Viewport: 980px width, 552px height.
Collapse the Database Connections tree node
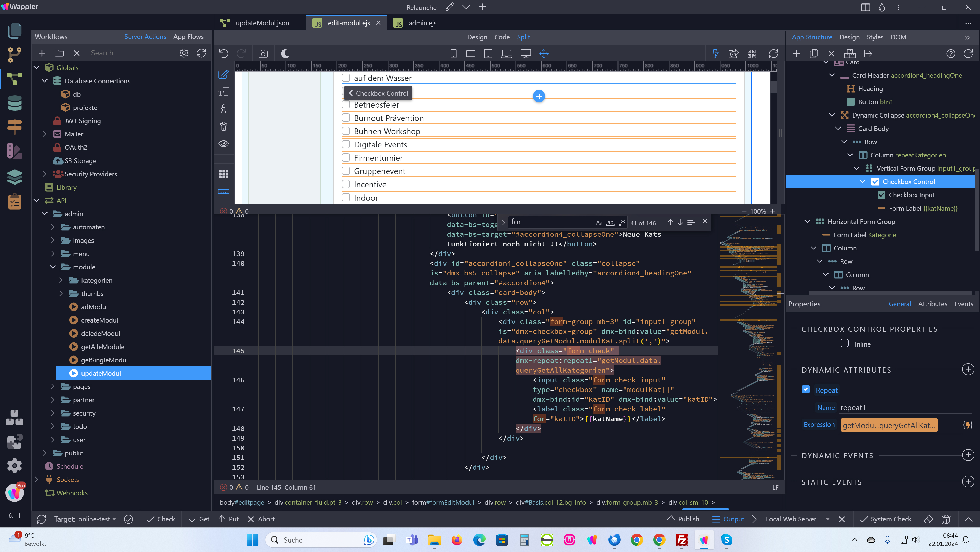pos(44,81)
